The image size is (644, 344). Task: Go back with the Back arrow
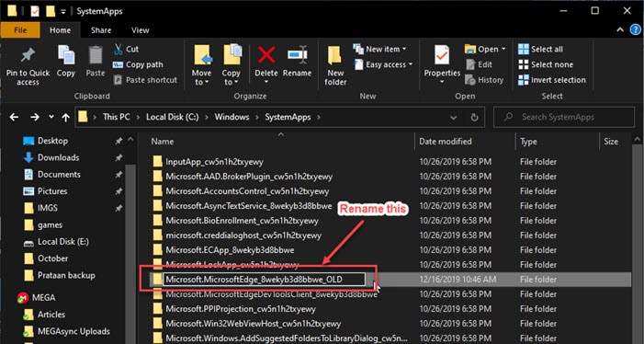point(14,118)
